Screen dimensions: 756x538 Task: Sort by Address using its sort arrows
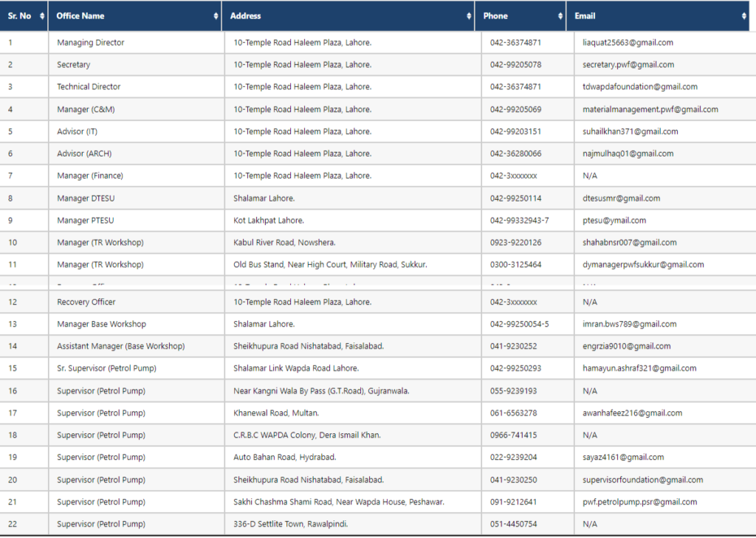coord(469,16)
